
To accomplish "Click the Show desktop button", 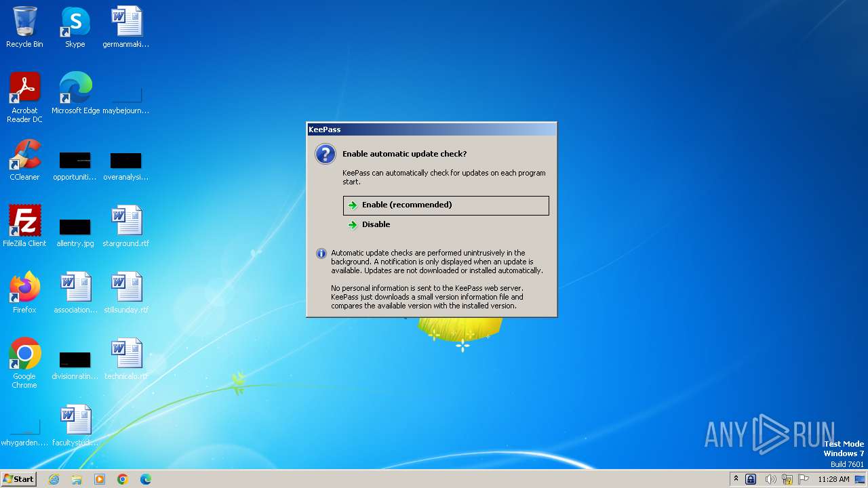I will [x=861, y=479].
